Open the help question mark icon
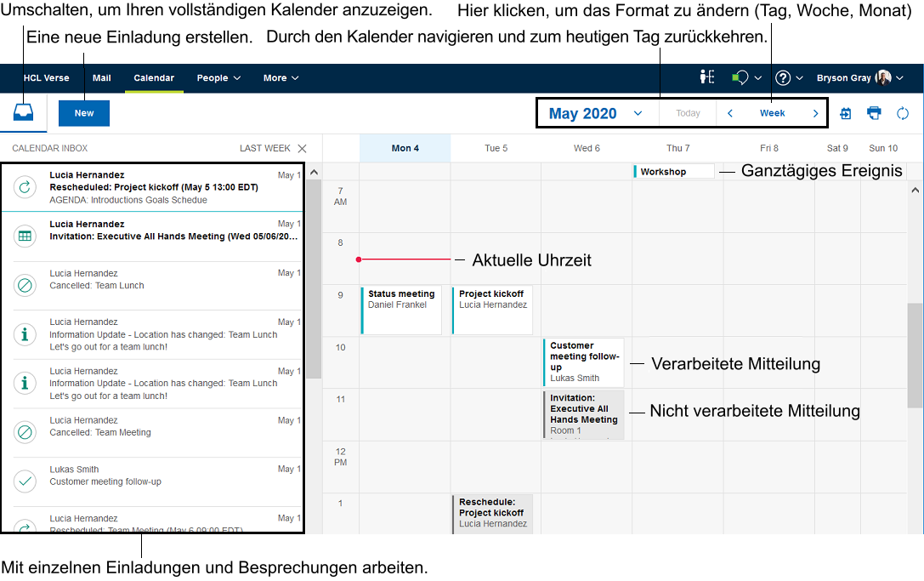The width and height of the screenshot is (924, 581). [x=783, y=78]
